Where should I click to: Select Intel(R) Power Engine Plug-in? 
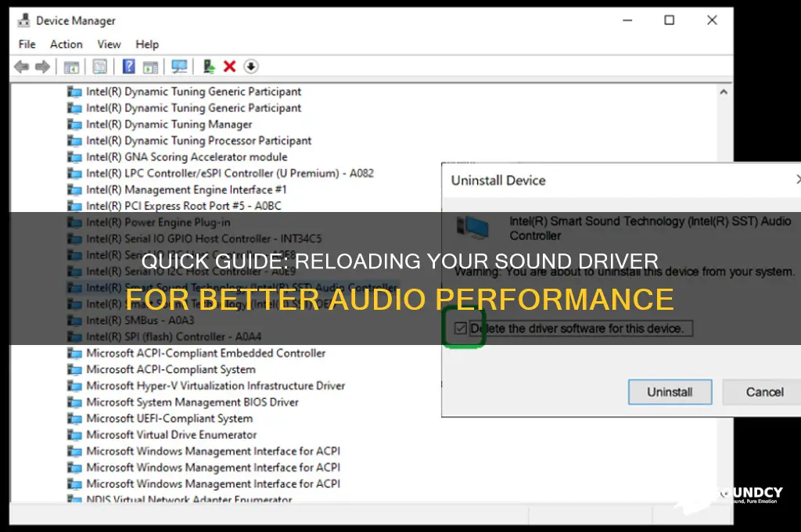click(x=149, y=222)
